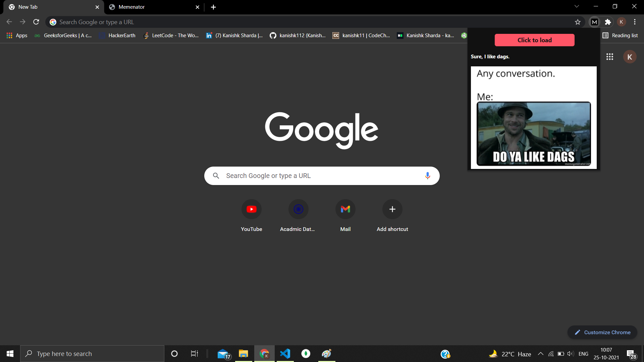Viewport: 644px width, 362px height.
Task: Open the Acadmic Dat shortcut
Action: (x=298, y=209)
